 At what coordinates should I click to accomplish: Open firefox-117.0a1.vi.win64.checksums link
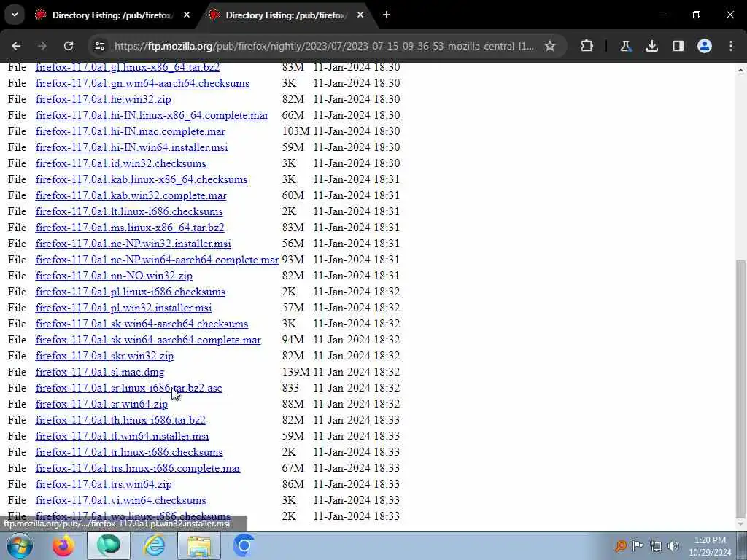point(121,500)
